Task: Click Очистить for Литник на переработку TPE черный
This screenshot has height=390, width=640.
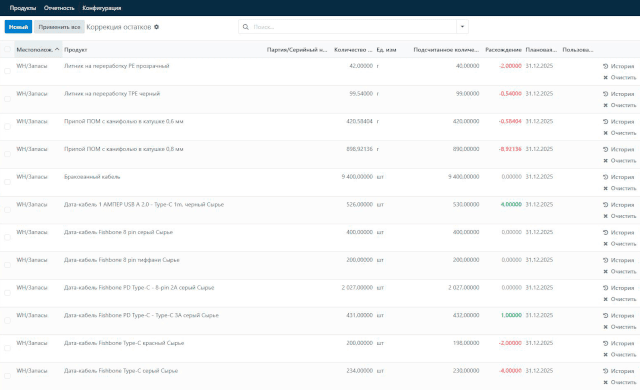Action: point(620,105)
